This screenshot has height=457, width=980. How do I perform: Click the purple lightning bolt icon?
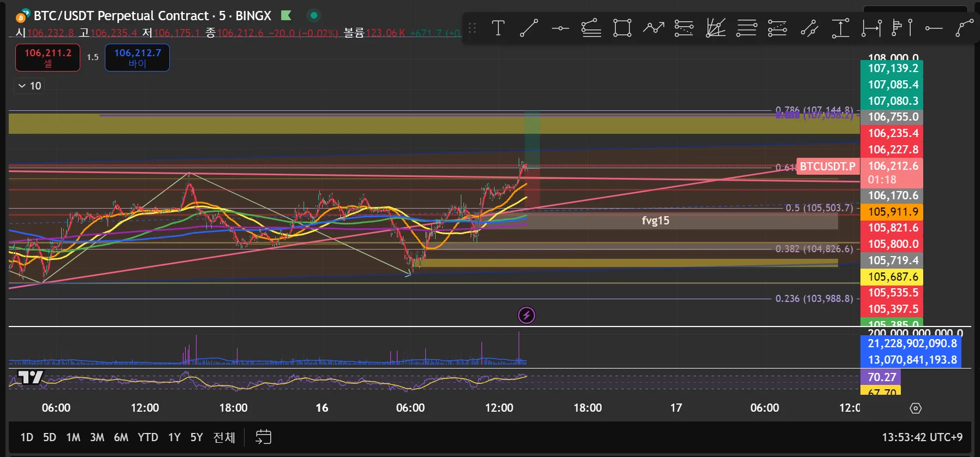click(x=526, y=315)
